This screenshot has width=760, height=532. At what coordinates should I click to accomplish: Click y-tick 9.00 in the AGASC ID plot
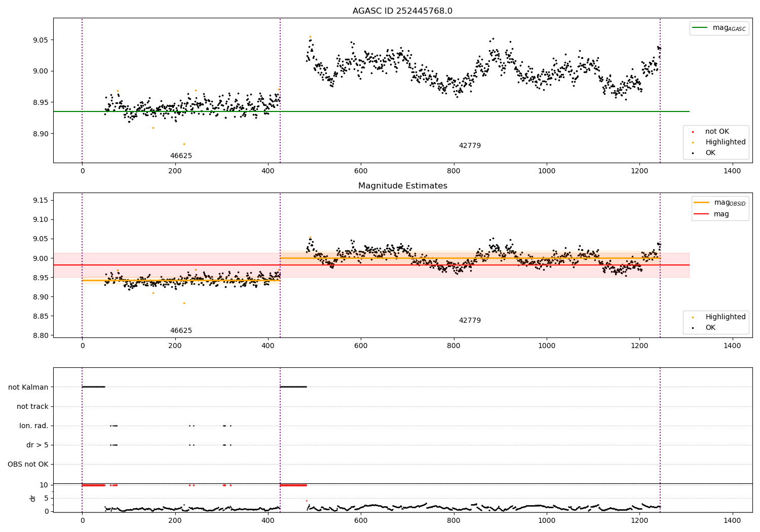[x=41, y=71]
